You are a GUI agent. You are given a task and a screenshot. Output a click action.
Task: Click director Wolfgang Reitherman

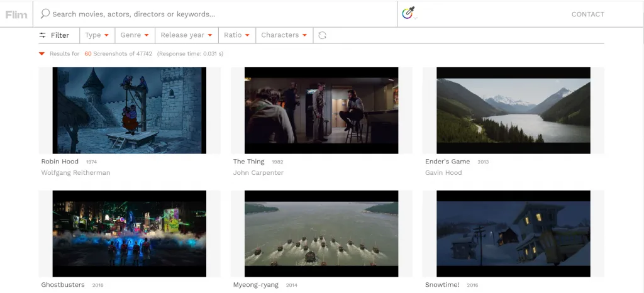click(75, 173)
